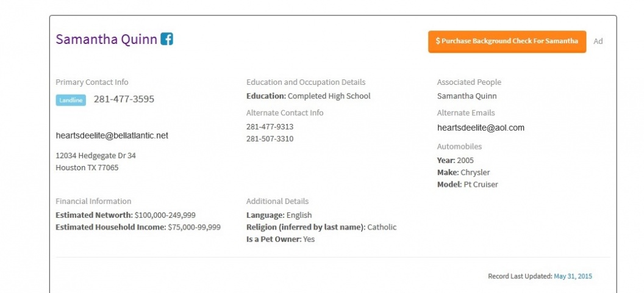
Task: Click alternate phone 281-477-9313
Action: 270,127
